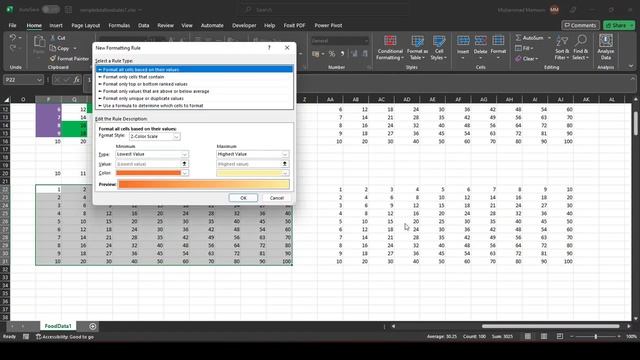This screenshot has height=360, width=640.
Task: Open Minimum Type dropdown showing Lowest Value
Action: 152,154
